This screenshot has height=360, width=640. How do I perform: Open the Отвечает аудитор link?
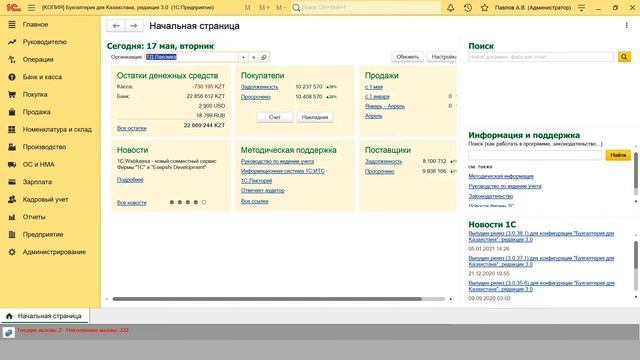(262, 191)
